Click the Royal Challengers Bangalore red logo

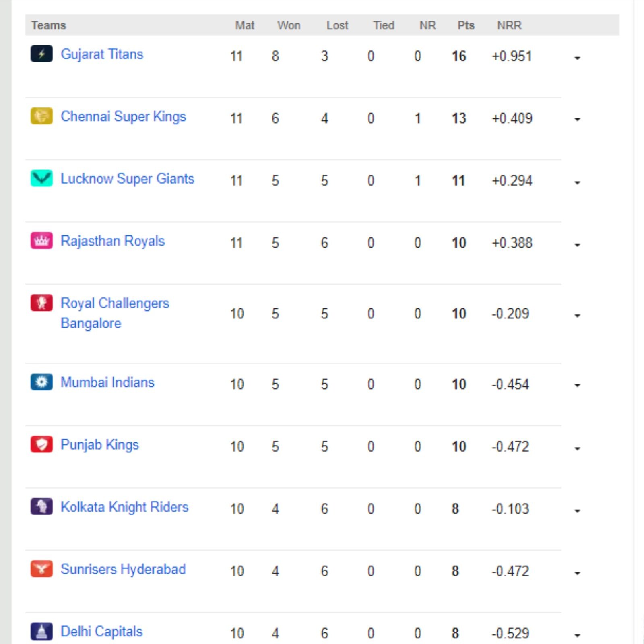[x=41, y=303]
